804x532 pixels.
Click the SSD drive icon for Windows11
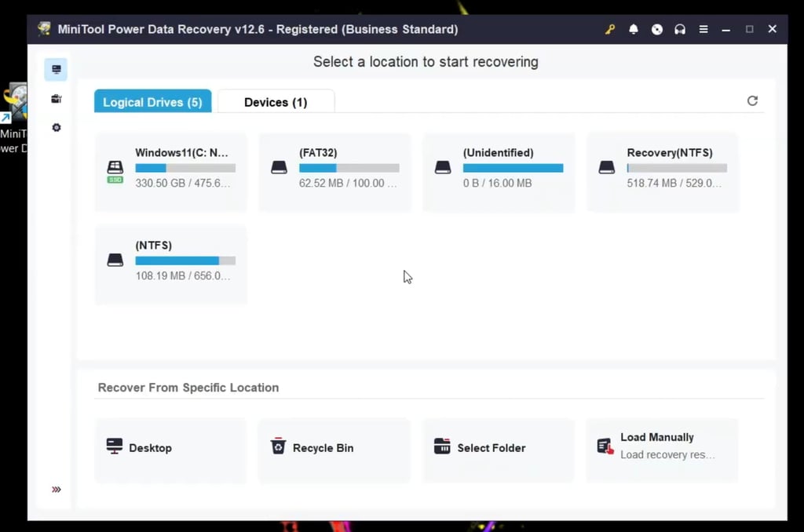[115, 171]
